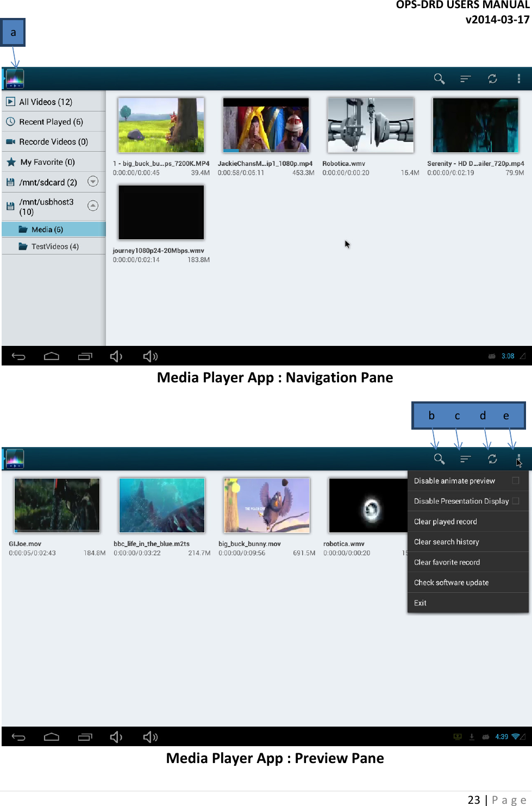Screen dimensions: 532x806
Task: Collapse the /mnt/sdcard storage entry
Action: [93, 182]
